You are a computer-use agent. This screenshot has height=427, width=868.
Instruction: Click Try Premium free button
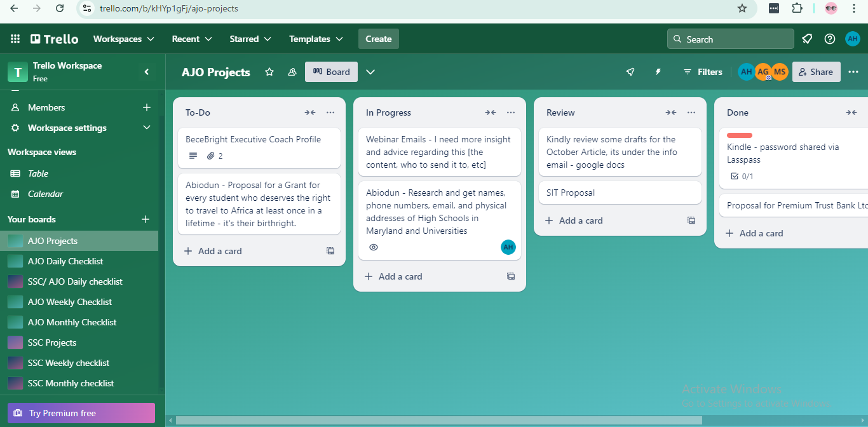[x=81, y=413]
